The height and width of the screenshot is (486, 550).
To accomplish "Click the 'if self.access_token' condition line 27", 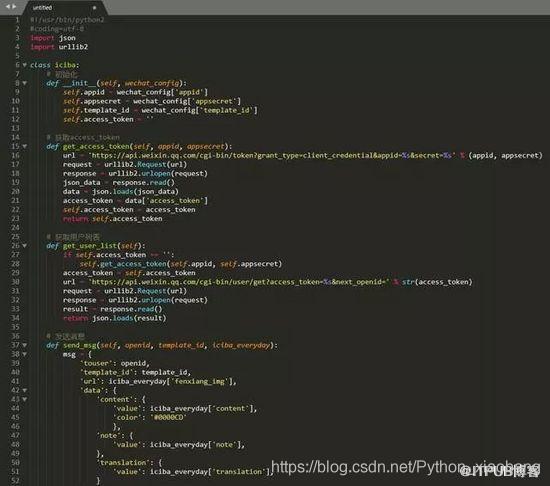I will point(119,255).
